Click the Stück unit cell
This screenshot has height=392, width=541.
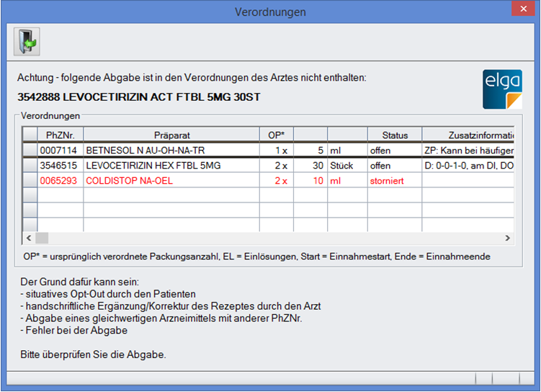click(346, 166)
